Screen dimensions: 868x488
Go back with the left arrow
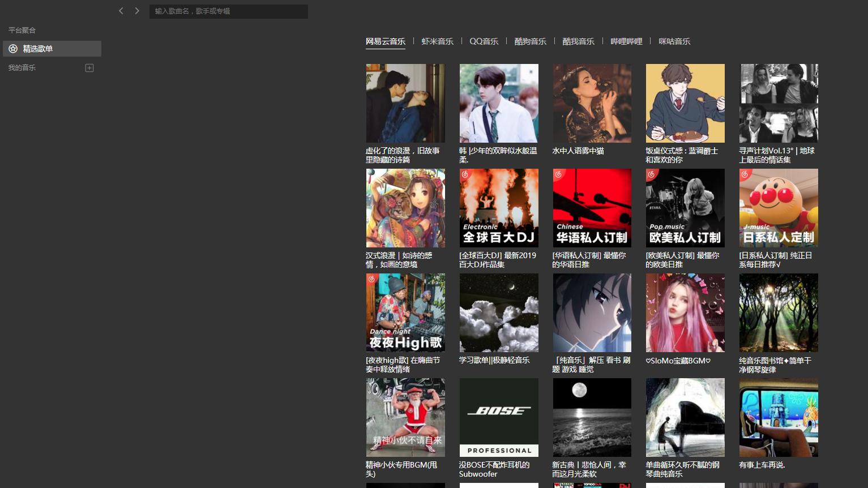(121, 11)
